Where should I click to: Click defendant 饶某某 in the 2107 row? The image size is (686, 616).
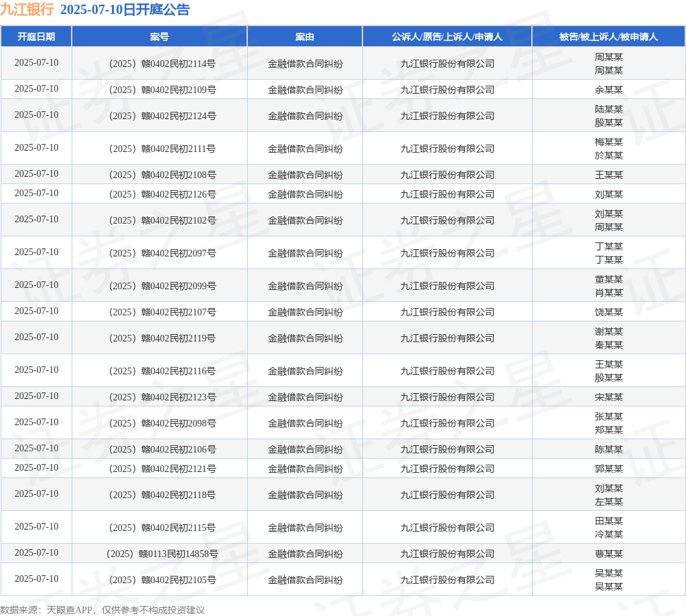tap(608, 312)
